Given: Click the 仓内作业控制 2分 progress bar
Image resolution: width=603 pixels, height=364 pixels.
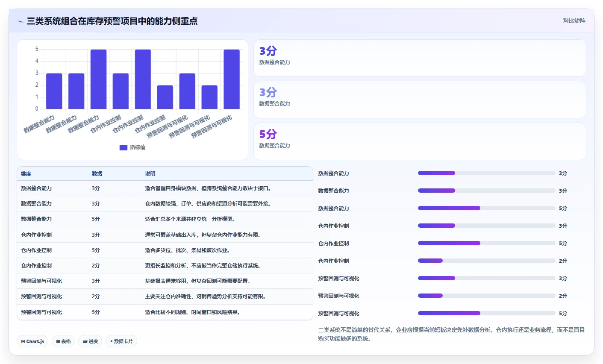Looking at the screenshot, I should tap(487, 261).
